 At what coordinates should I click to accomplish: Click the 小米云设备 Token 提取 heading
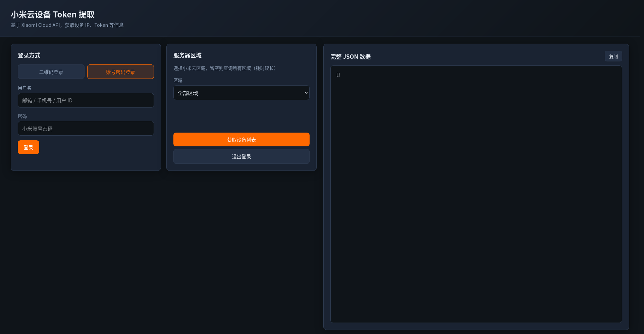coord(53,14)
